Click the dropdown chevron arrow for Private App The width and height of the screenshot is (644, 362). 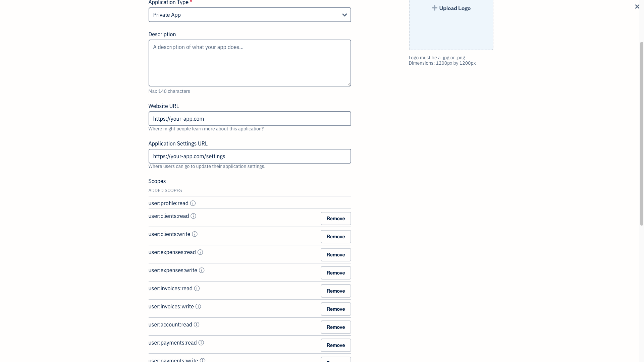click(x=344, y=15)
